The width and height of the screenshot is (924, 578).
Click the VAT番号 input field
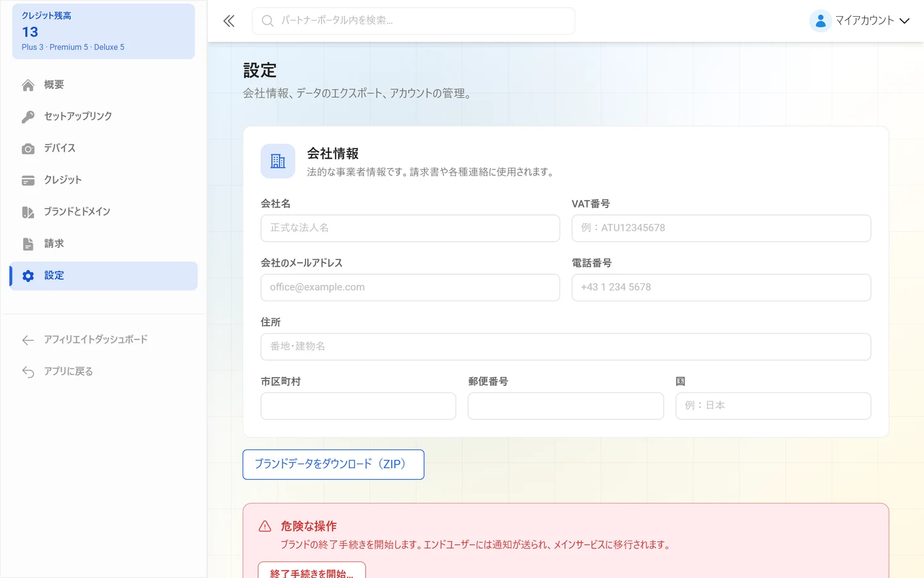(x=721, y=228)
